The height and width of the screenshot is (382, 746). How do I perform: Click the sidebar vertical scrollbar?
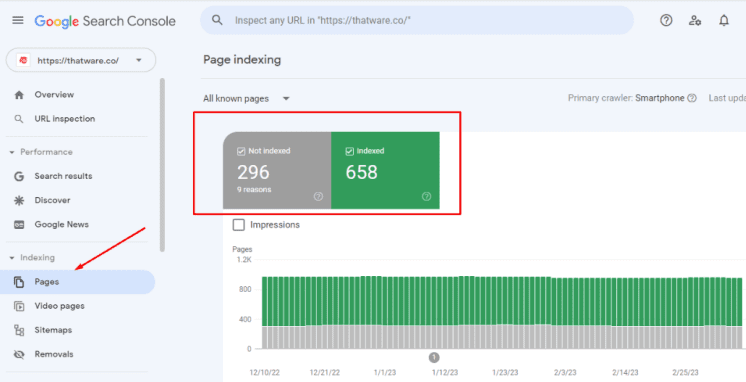point(162,165)
